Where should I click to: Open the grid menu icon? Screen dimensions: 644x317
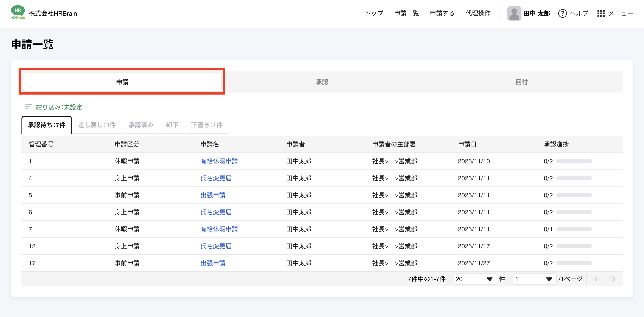tap(601, 13)
